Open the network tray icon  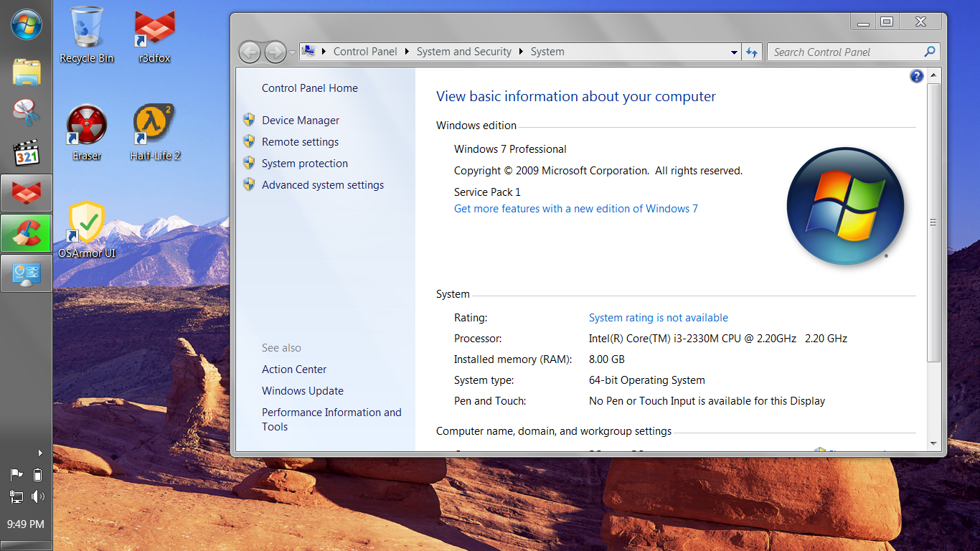pos(17,496)
